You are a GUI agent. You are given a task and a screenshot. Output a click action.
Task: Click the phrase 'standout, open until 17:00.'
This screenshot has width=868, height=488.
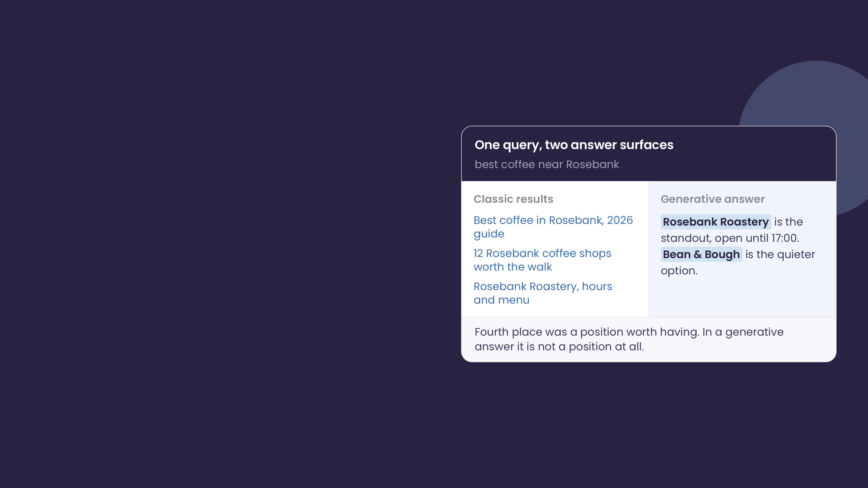coord(730,238)
